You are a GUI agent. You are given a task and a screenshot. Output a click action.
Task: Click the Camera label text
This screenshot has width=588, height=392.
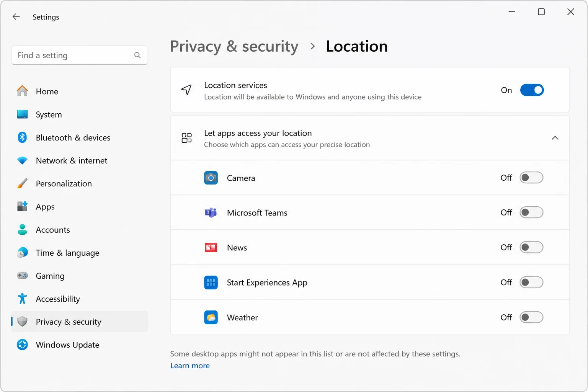(x=241, y=178)
